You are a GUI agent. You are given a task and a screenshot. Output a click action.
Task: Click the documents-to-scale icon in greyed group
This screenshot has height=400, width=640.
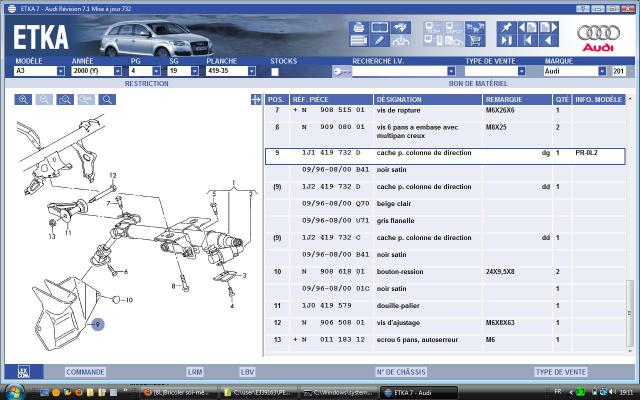454,40
